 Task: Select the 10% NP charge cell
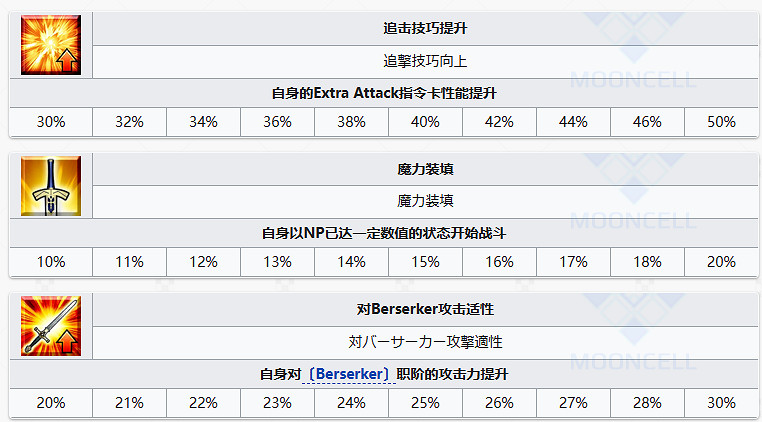51,262
